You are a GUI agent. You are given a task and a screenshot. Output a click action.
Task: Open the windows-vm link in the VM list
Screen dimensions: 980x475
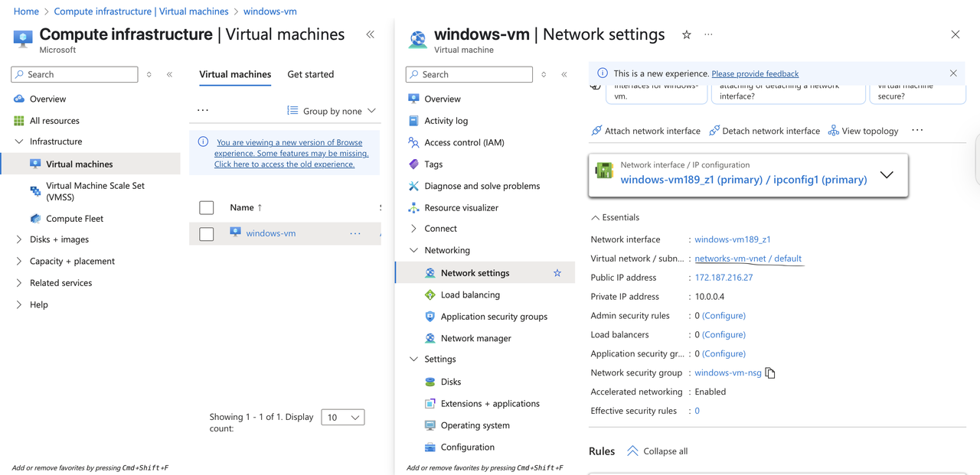pyautogui.click(x=271, y=233)
